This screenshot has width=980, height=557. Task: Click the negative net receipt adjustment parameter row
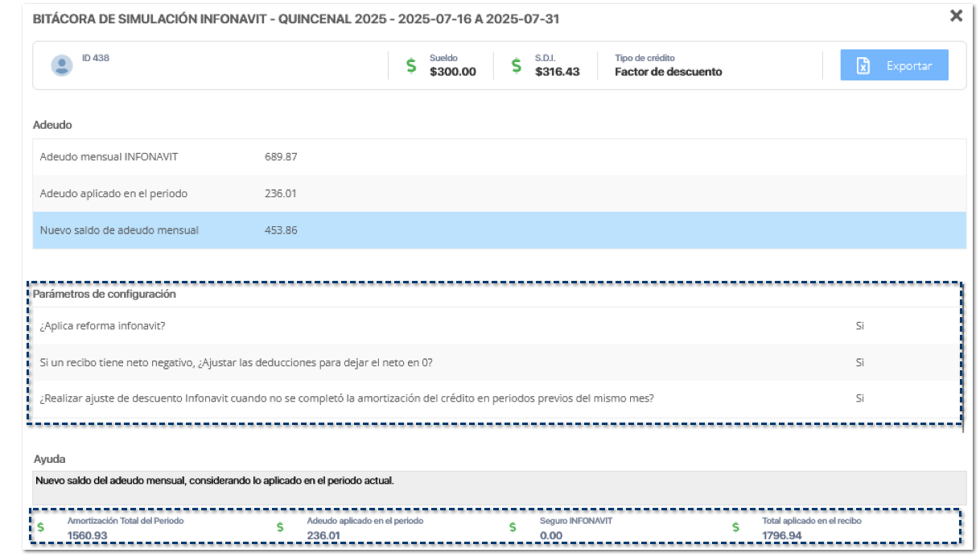click(x=495, y=362)
